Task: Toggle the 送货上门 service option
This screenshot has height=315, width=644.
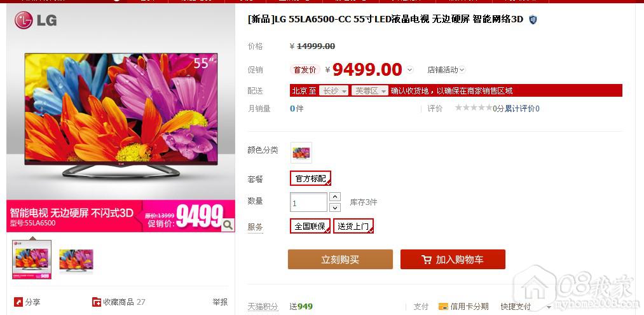Action: click(353, 226)
